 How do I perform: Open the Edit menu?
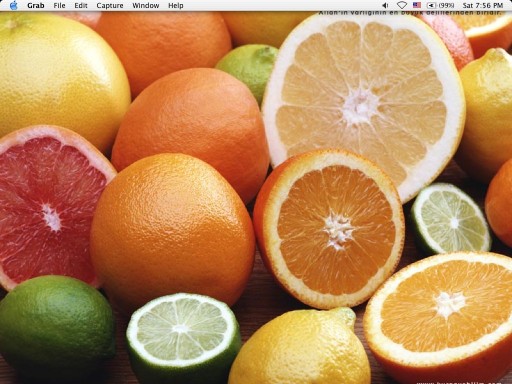click(81, 5)
